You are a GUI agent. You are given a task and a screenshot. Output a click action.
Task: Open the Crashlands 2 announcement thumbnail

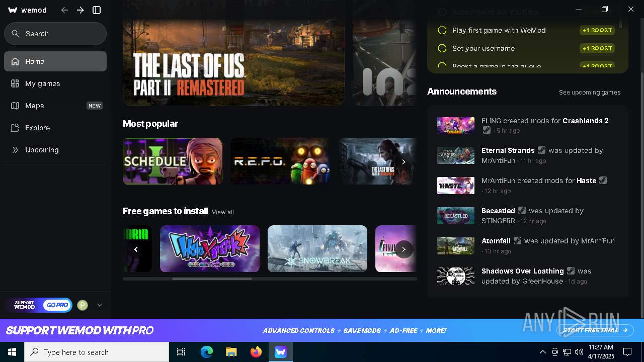coord(456,126)
